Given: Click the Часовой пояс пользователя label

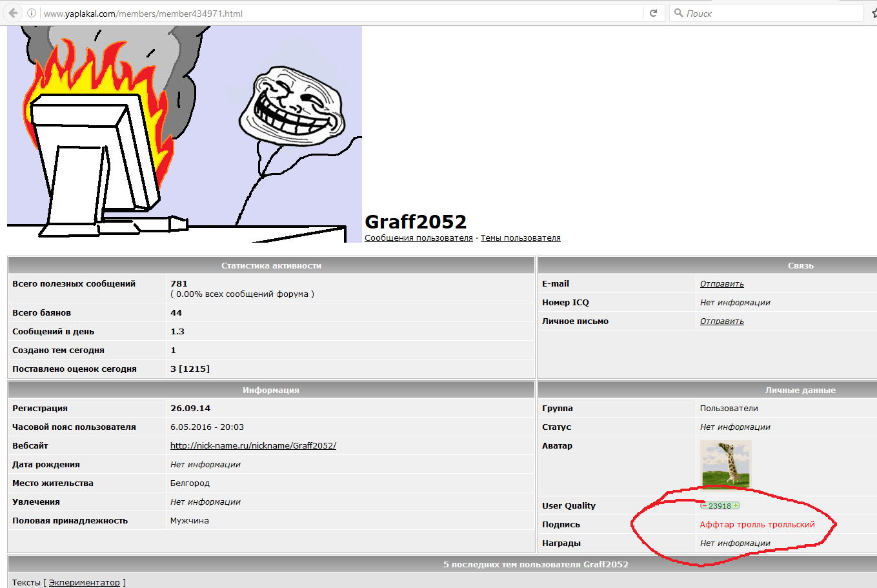Looking at the screenshot, I should coord(74,427).
